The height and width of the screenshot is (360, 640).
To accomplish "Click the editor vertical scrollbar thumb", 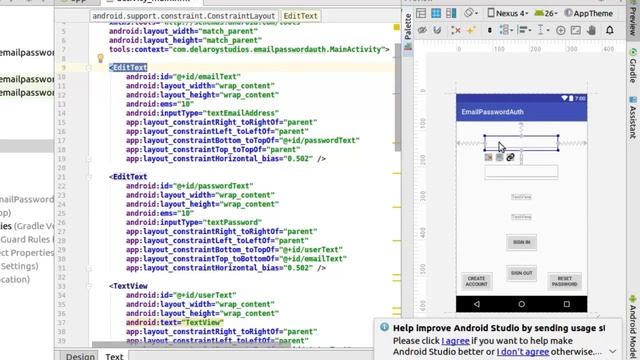I will click(397, 97).
